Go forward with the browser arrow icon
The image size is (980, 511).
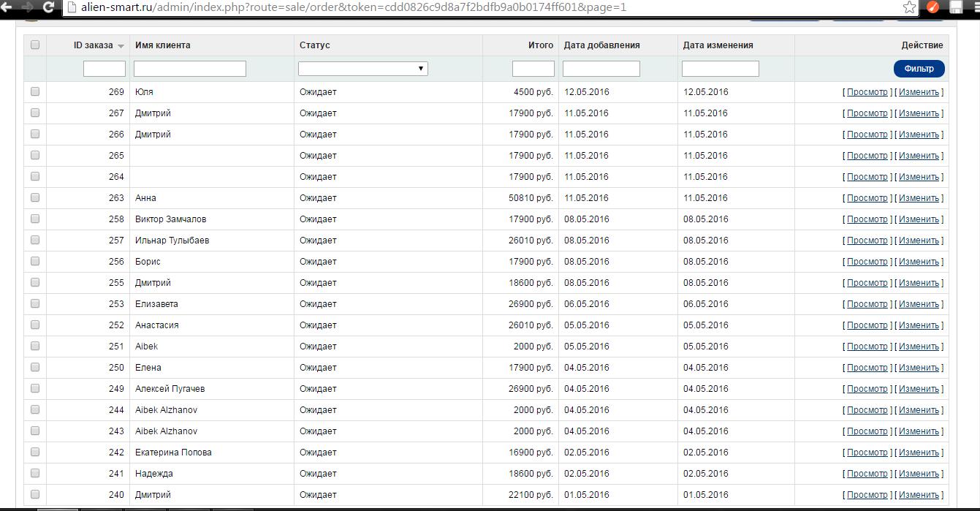pyautogui.click(x=27, y=7)
